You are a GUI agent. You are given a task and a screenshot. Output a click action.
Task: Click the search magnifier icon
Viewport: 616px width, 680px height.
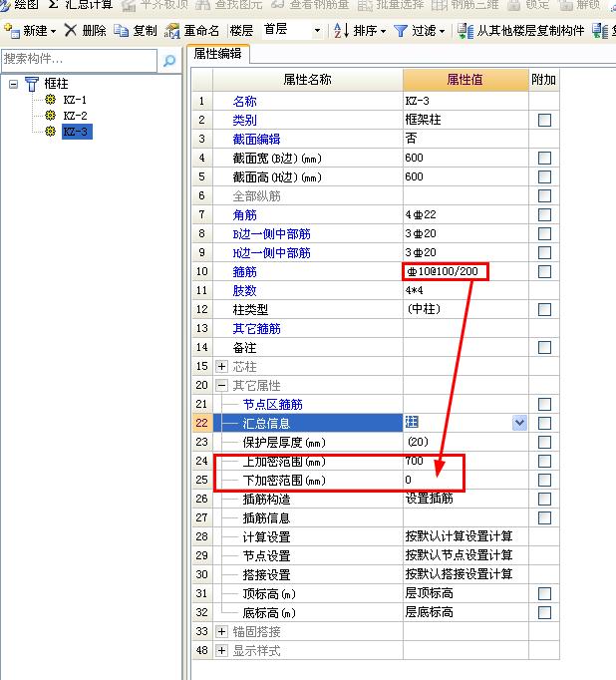[x=169, y=60]
